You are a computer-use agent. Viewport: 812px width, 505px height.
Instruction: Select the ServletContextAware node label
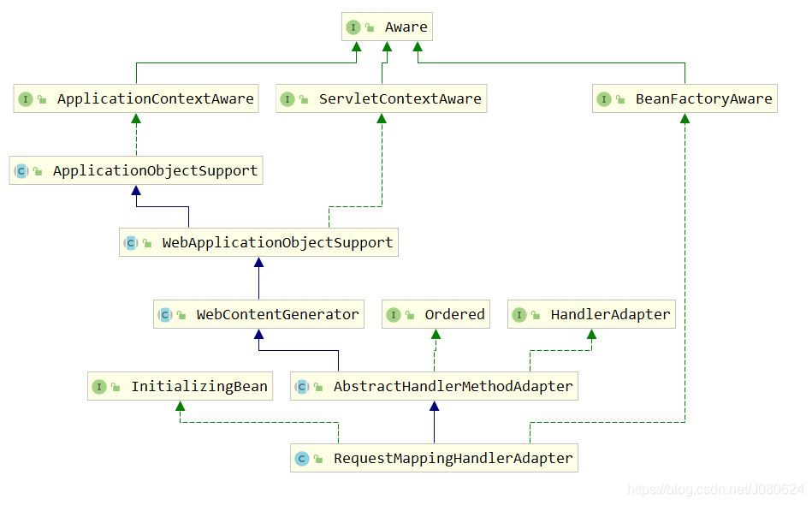tap(400, 99)
